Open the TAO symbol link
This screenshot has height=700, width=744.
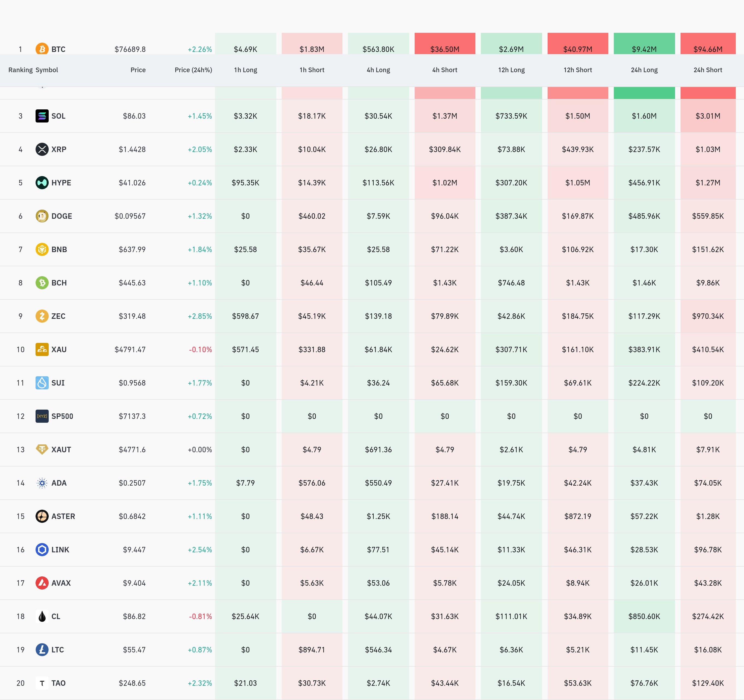pos(58,683)
